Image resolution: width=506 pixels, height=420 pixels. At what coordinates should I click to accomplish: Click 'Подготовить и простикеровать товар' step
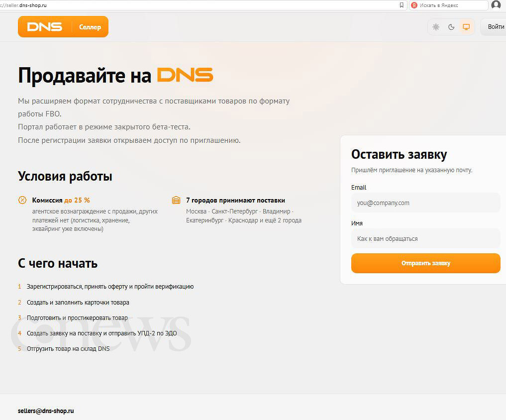coord(77,317)
